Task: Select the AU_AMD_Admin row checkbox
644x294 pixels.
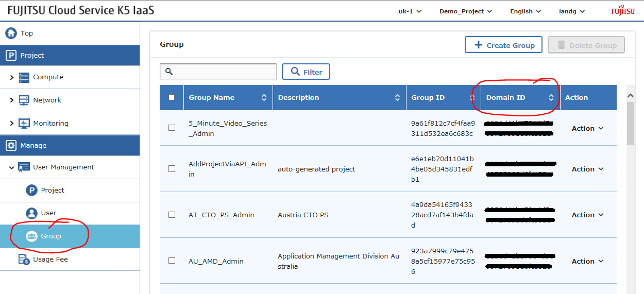Action: click(172, 261)
